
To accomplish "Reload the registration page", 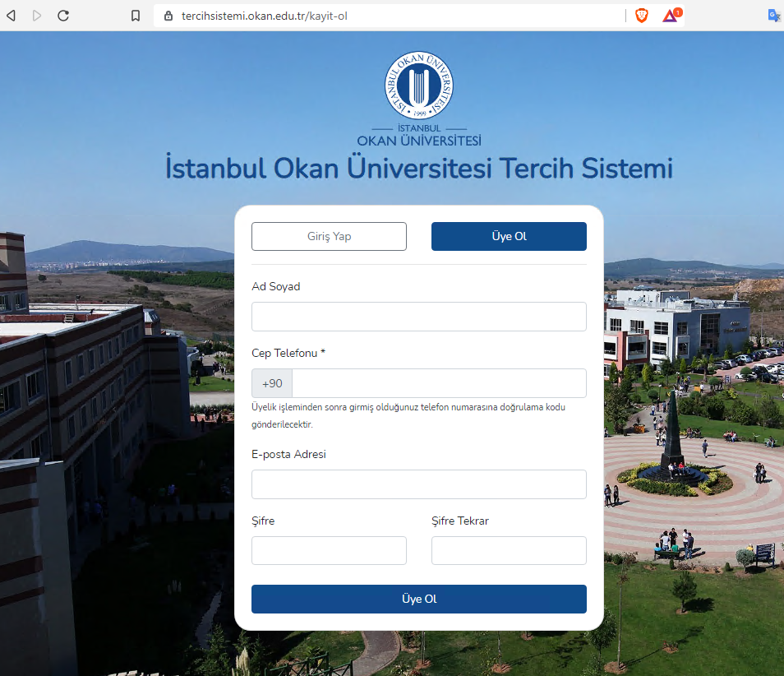I will [63, 15].
